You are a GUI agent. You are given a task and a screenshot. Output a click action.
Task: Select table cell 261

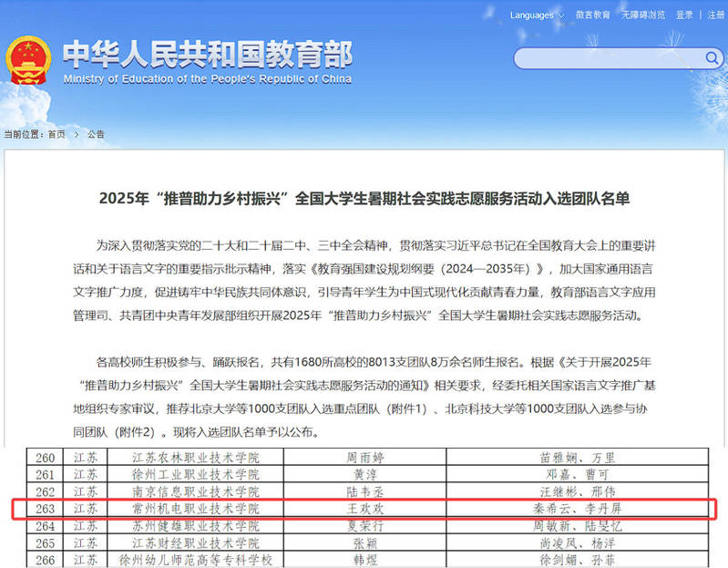tap(45, 475)
